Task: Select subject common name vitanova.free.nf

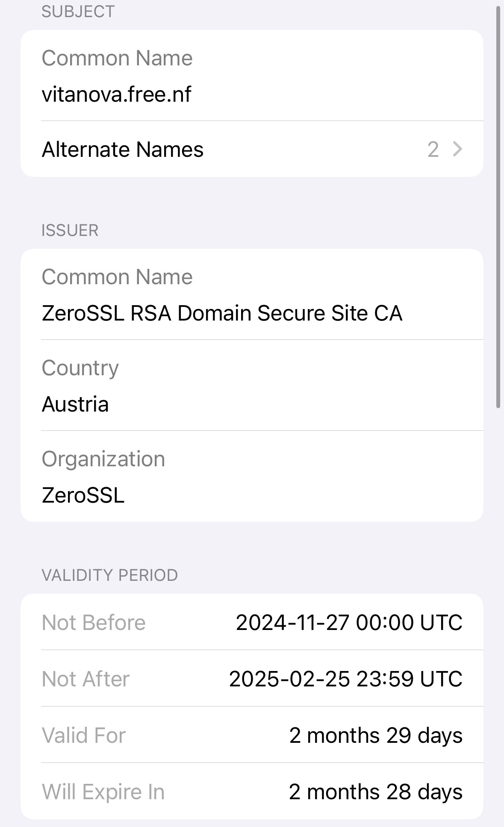Action: click(116, 94)
